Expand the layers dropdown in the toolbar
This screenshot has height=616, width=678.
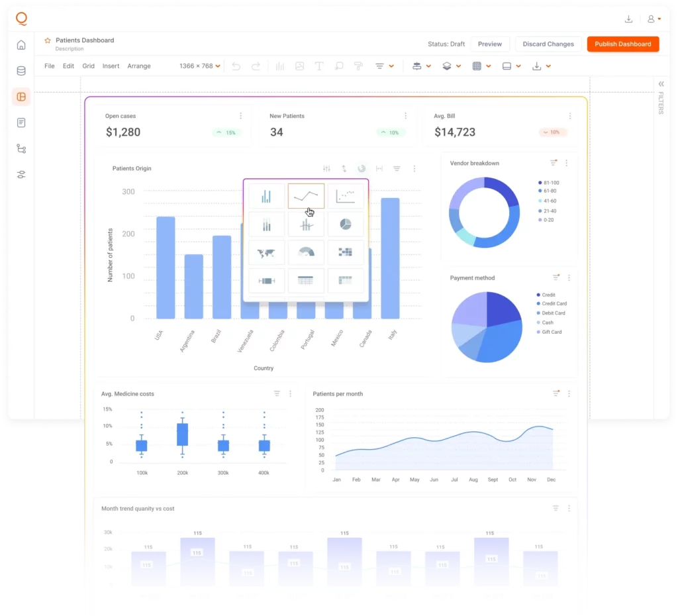[450, 66]
